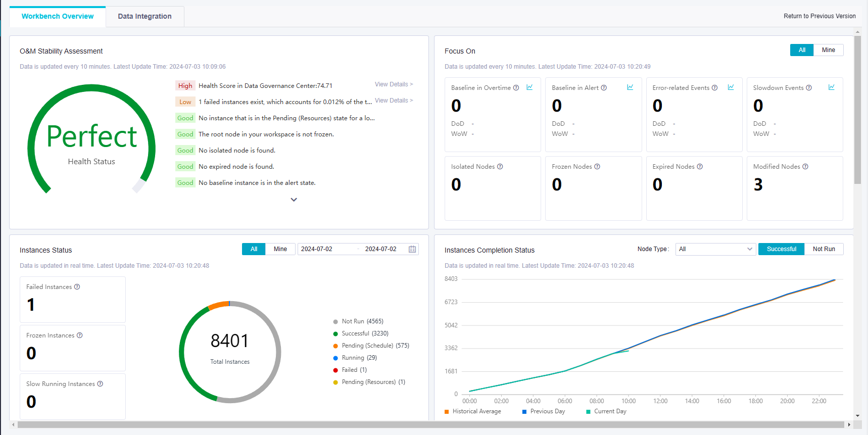Select All in Focus On panel
The height and width of the screenshot is (435, 868).
click(x=802, y=50)
